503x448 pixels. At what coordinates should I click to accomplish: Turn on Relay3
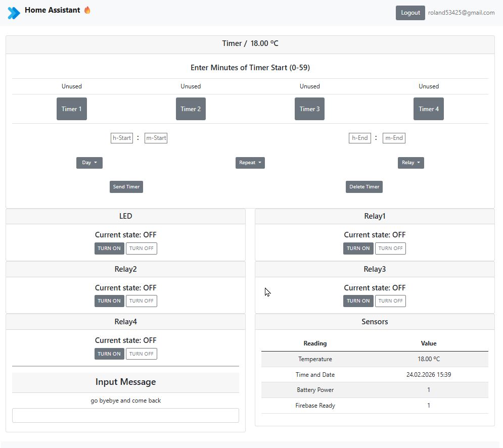(x=358, y=301)
